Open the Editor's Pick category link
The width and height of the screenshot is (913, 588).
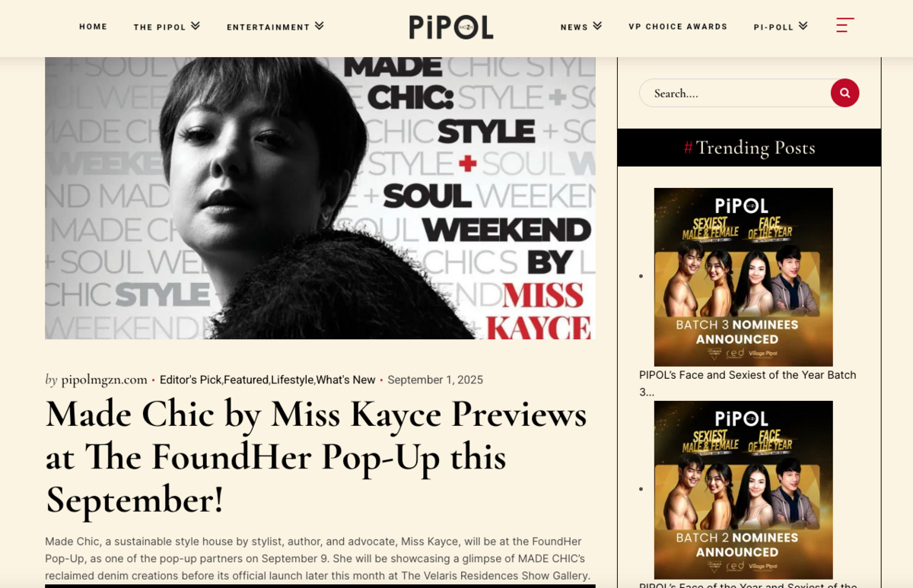pos(190,380)
